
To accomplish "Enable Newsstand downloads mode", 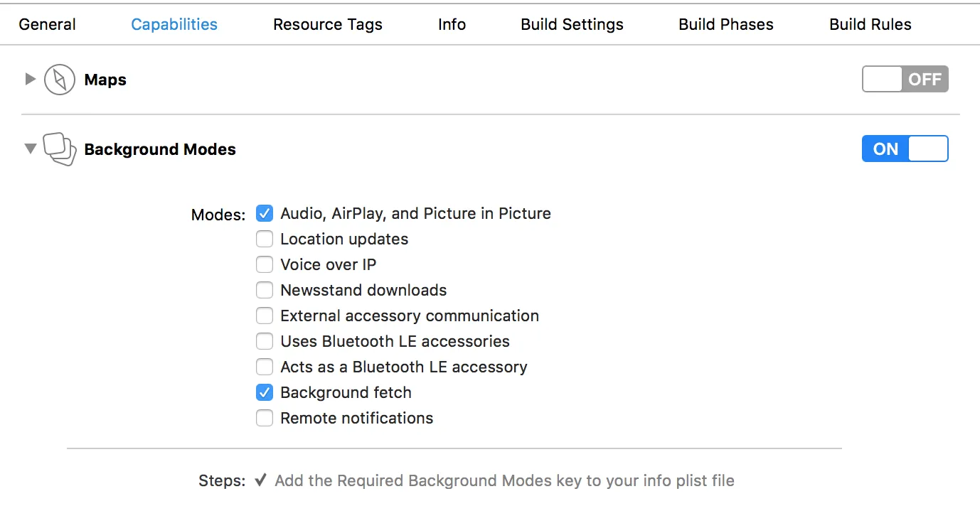I will (265, 290).
